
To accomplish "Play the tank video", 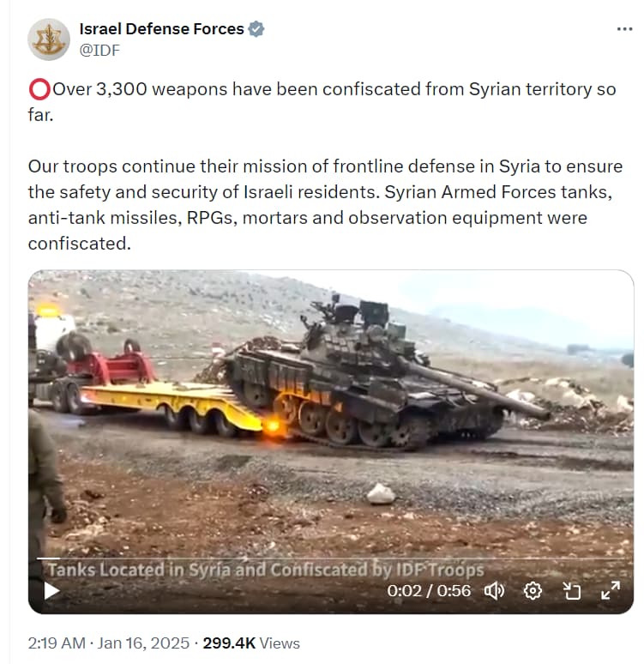I will [51, 591].
